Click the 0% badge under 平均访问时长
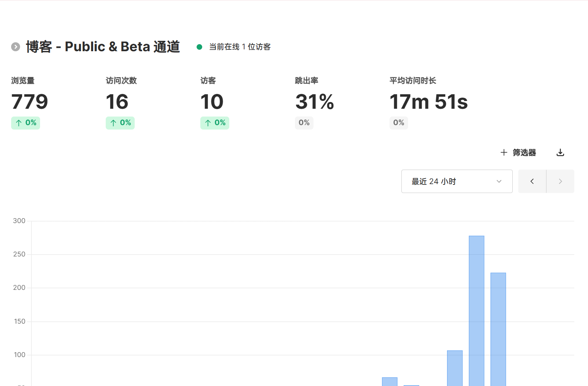 coord(398,123)
